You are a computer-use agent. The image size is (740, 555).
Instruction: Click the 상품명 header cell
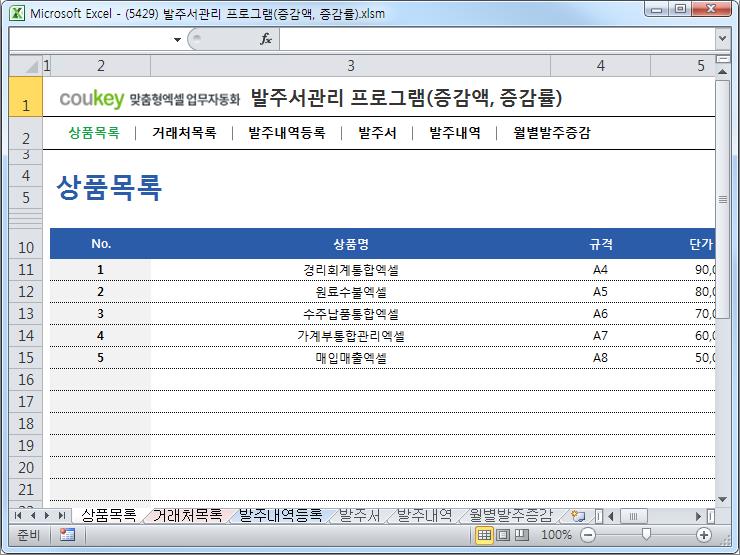(x=351, y=244)
